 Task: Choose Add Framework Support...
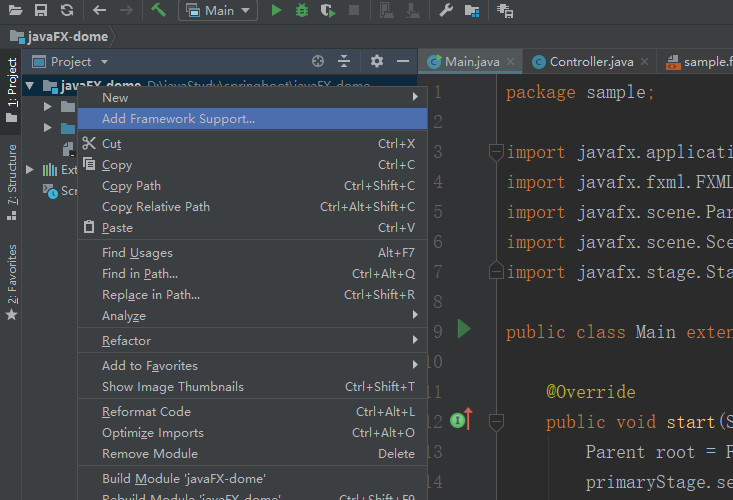[x=252, y=119]
